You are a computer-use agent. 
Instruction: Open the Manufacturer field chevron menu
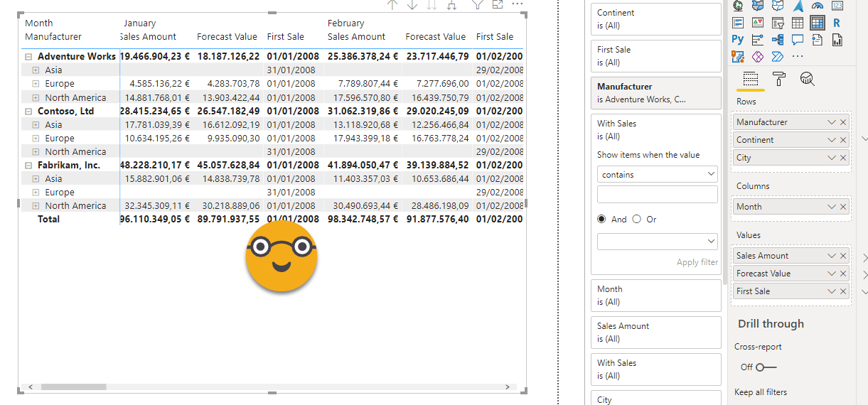[832, 122]
